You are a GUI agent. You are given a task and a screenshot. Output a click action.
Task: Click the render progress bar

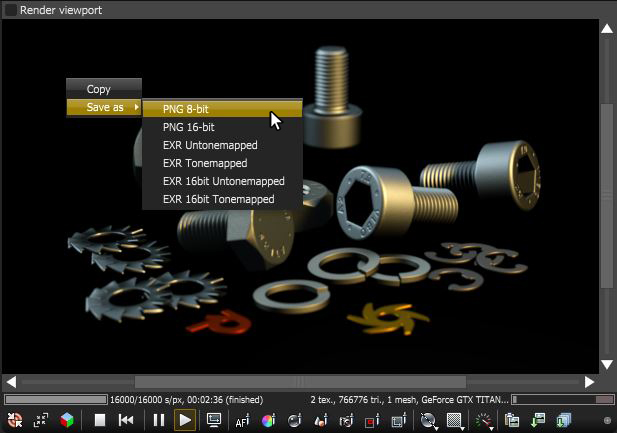tap(56, 400)
